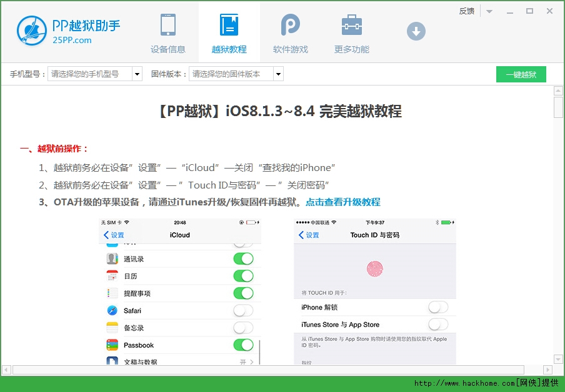
Task: Click the Passbook icon
Action: point(112,345)
